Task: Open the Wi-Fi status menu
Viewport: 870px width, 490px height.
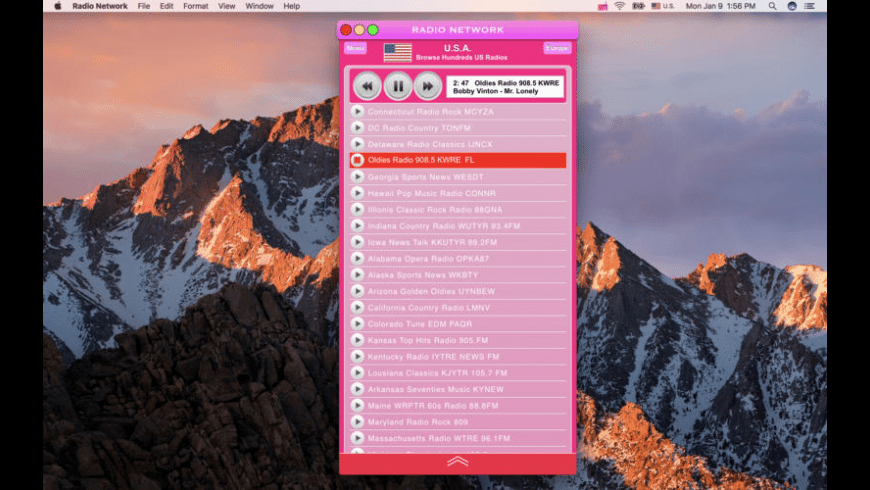Action: coord(620,6)
